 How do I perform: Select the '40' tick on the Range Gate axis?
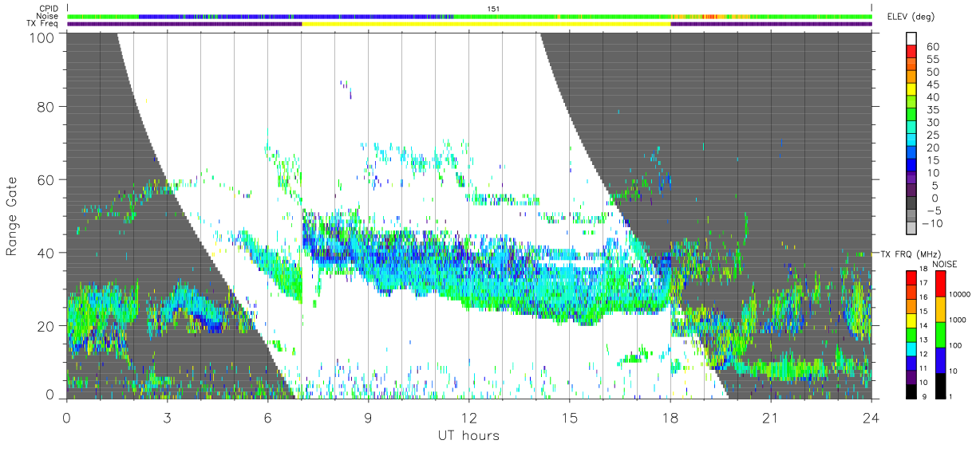coord(46,253)
